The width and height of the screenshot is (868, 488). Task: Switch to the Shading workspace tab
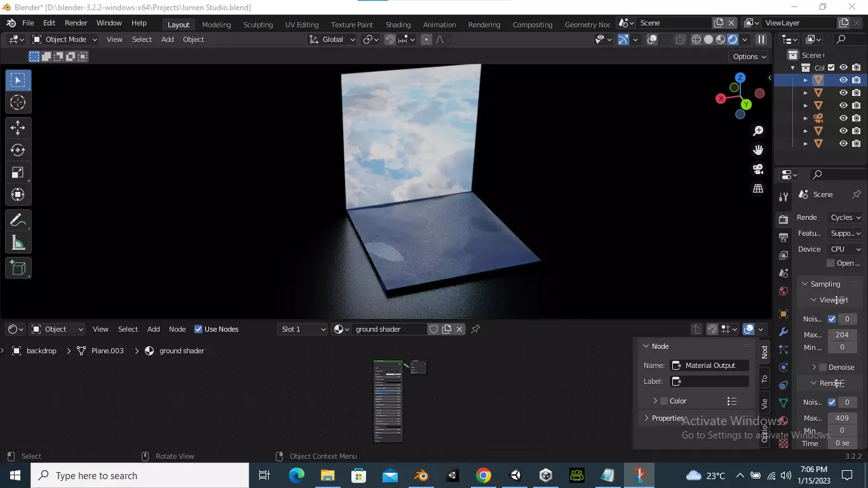398,25
